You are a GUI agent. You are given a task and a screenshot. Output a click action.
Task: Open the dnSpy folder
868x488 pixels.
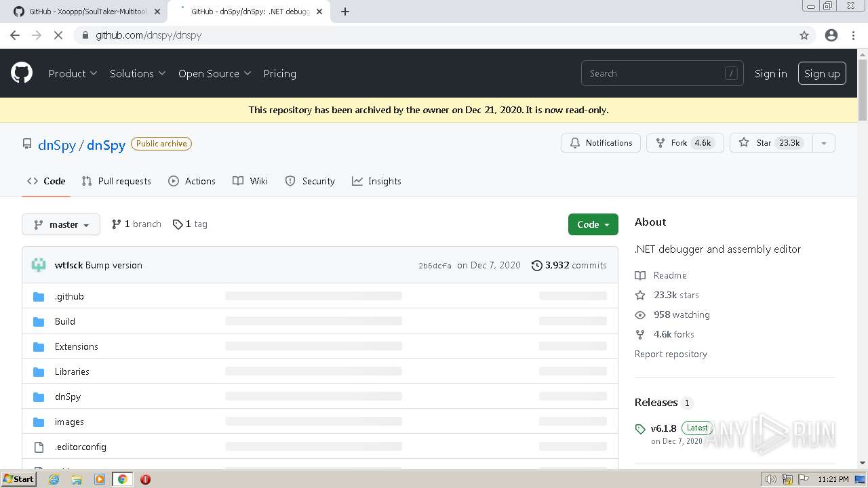(68, 396)
